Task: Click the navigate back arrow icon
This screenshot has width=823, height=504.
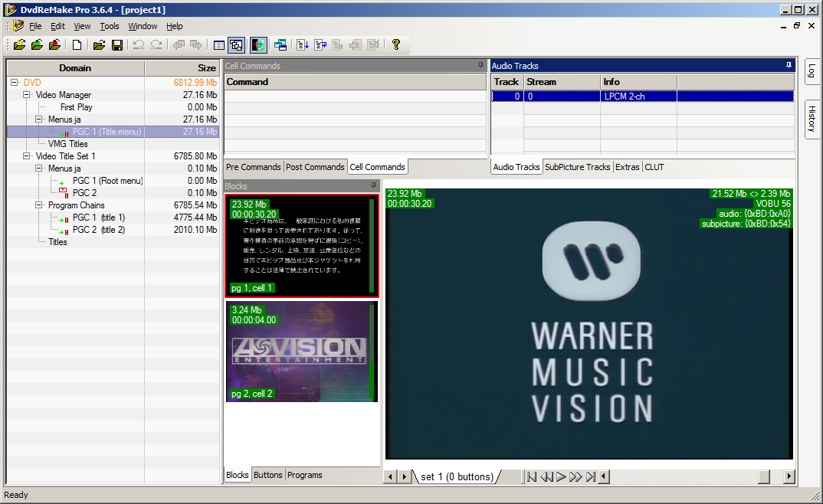Action: tap(179, 45)
